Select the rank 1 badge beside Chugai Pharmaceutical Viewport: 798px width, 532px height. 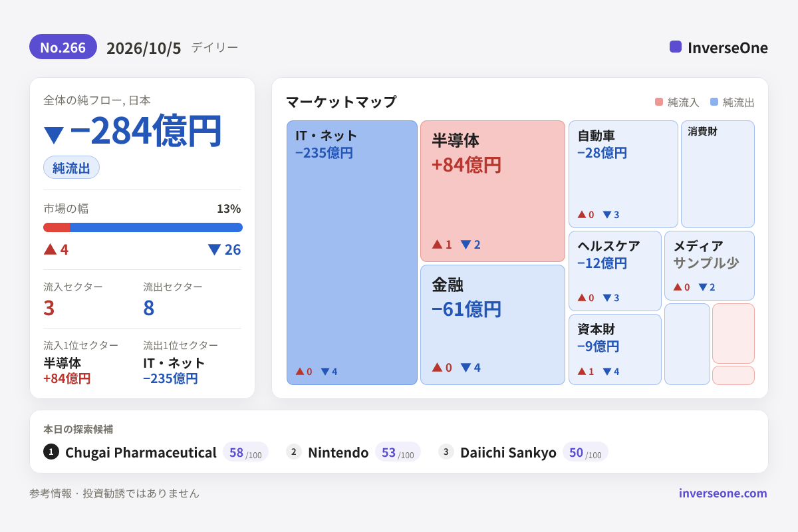[51, 452]
